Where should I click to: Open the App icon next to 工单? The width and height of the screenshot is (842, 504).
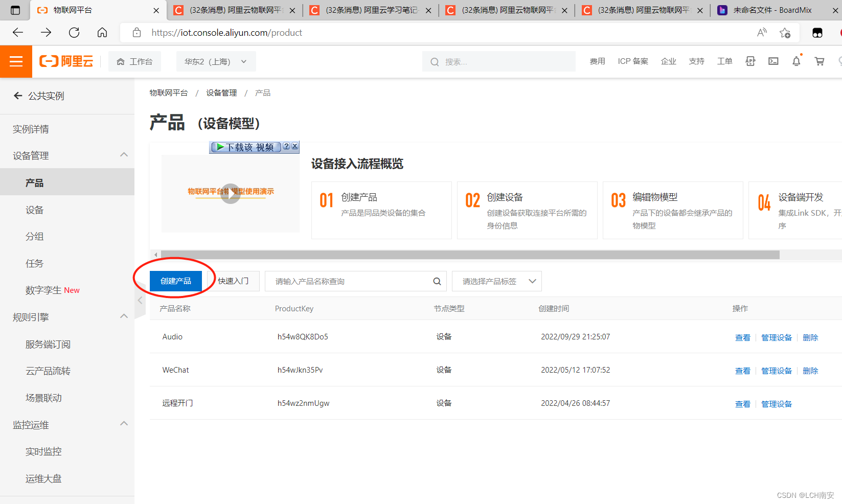click(x=750, y=61)
